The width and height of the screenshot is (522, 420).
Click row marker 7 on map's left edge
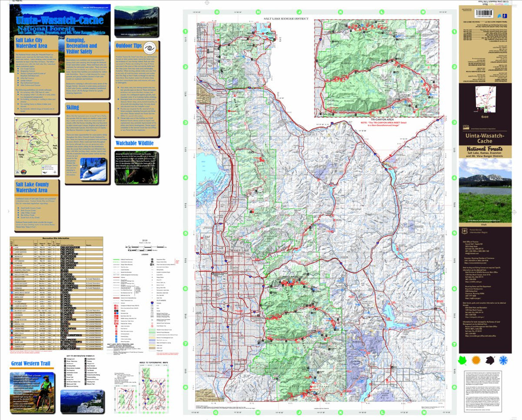[x=186, y=343]
